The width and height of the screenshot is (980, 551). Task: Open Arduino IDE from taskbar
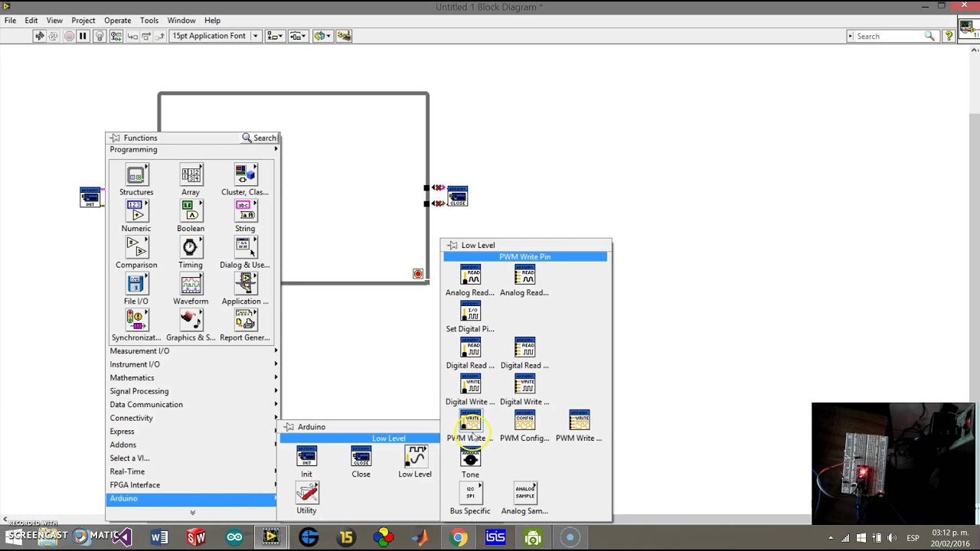click(234, 537)
